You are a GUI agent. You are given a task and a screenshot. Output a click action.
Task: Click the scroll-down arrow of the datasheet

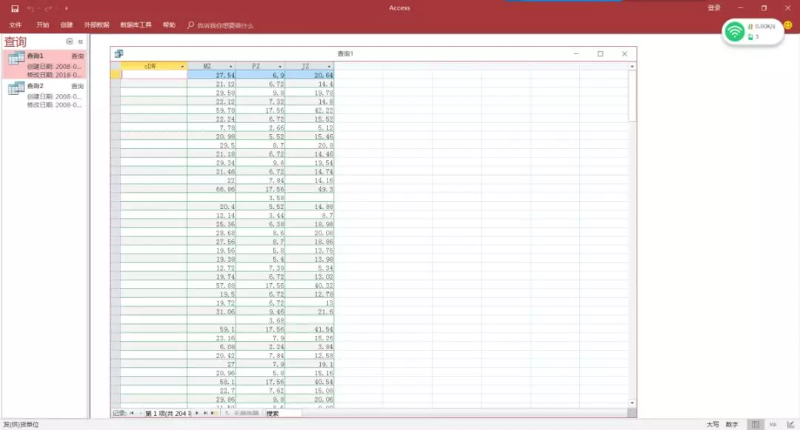pos(632,403)
